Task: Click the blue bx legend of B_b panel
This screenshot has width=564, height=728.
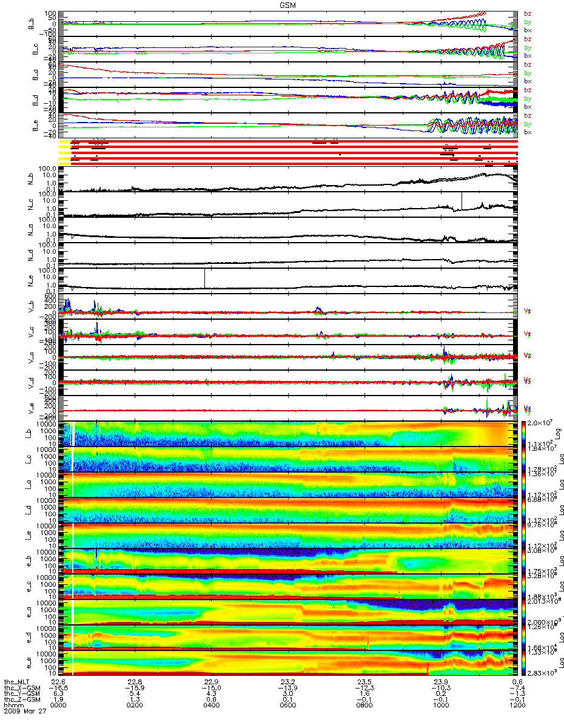Action: point(528,30)
